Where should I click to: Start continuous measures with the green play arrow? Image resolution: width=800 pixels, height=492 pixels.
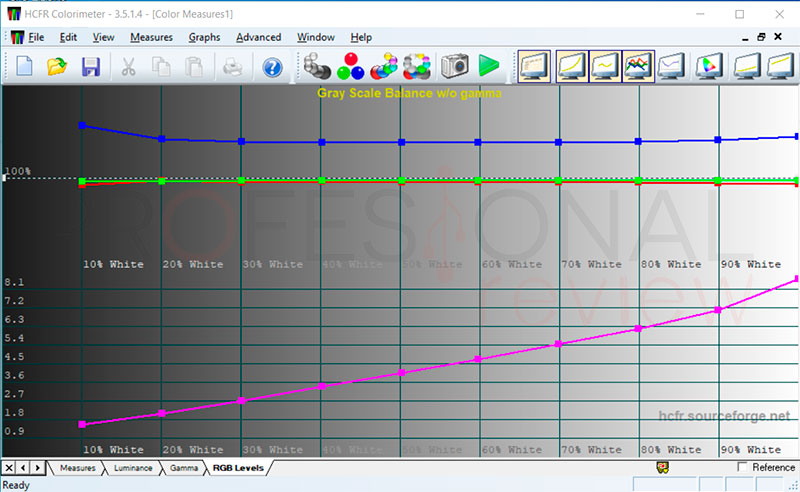tap(489, 66)
